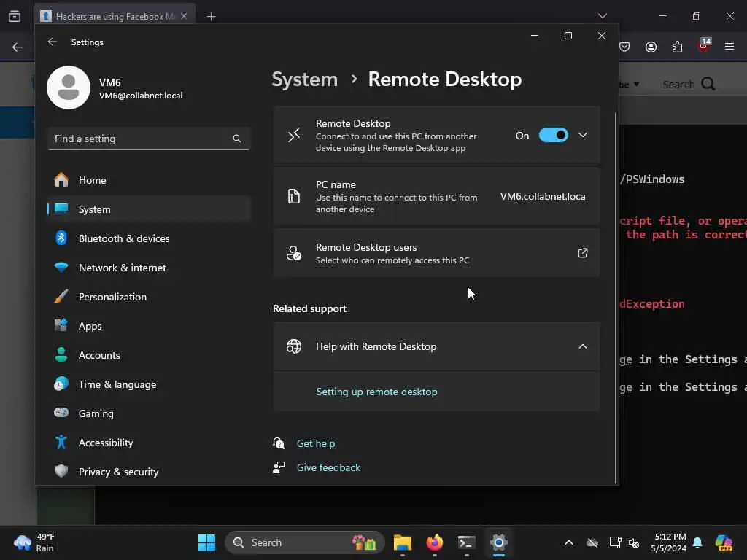Open a new Firefox tab
The width and height of the screenshot is (747, 560).
211,17
